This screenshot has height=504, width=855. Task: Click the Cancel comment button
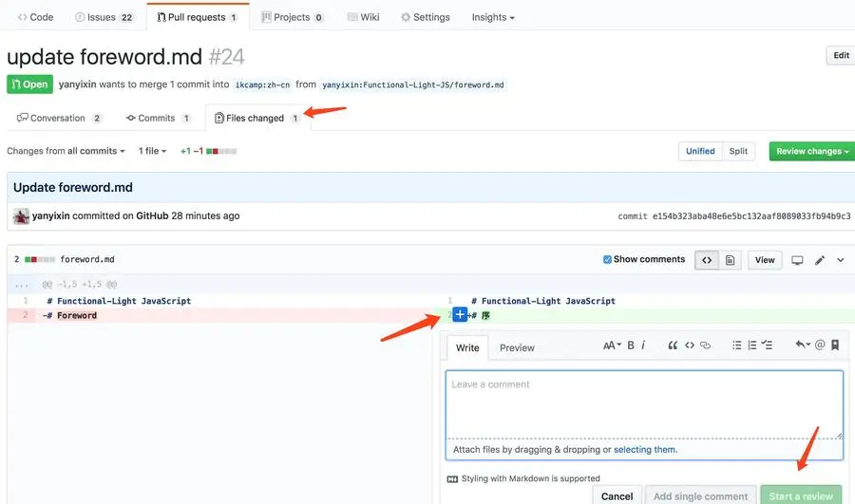click(x=617, y=495)
